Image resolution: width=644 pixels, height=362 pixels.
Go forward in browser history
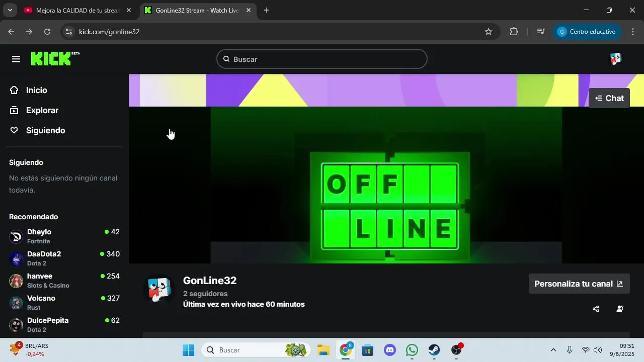pyautogui.click(x=29, y=32)
